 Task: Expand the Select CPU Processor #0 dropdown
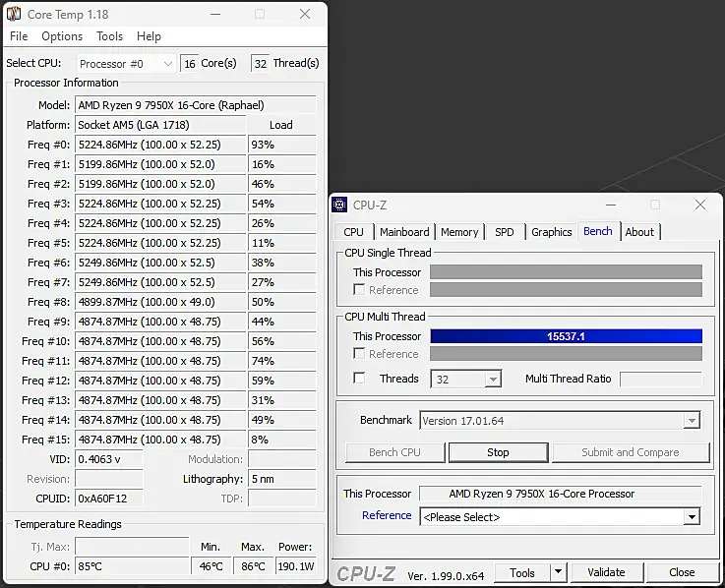click(x=126, y=63)
